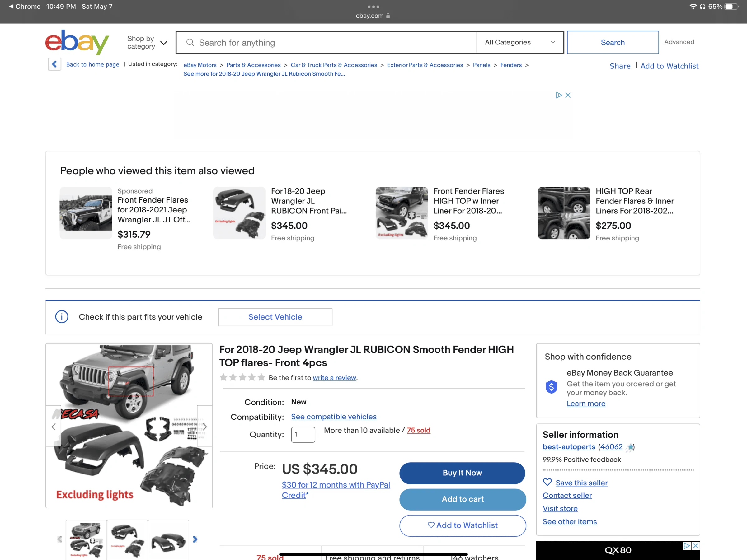Screen dimensions: 747x560
Task: Click the ad info triangle icon
Action: pos(559,95)
